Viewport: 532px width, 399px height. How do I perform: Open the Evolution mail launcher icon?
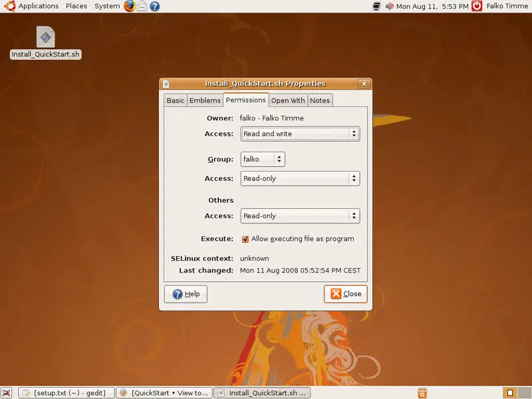tap(142, 6)
